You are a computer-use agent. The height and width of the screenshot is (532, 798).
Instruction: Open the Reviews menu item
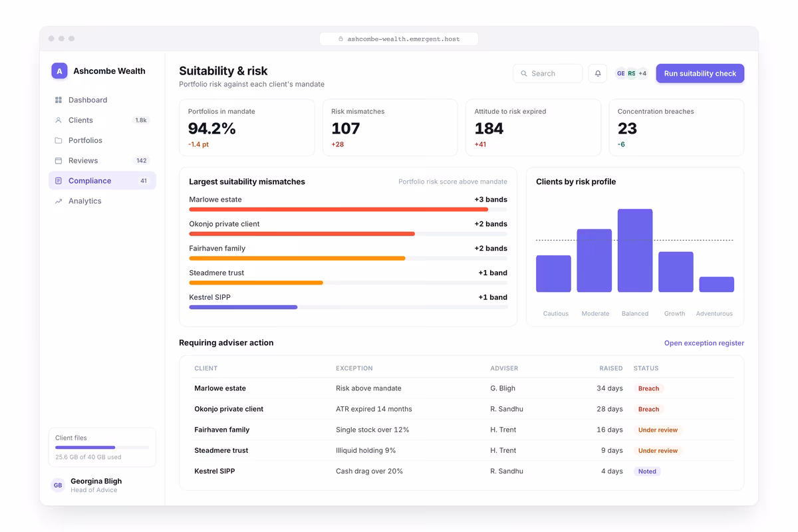point(102,161)
